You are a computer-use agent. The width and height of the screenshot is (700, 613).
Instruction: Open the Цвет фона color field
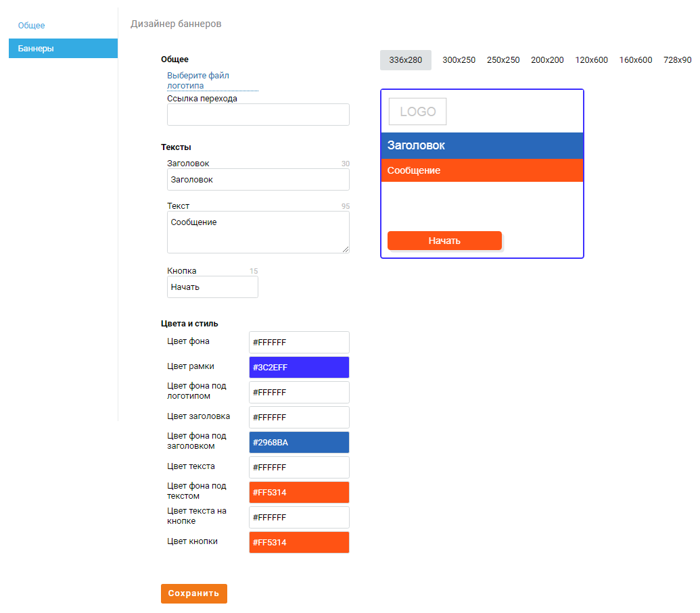[x=299, y=342]
